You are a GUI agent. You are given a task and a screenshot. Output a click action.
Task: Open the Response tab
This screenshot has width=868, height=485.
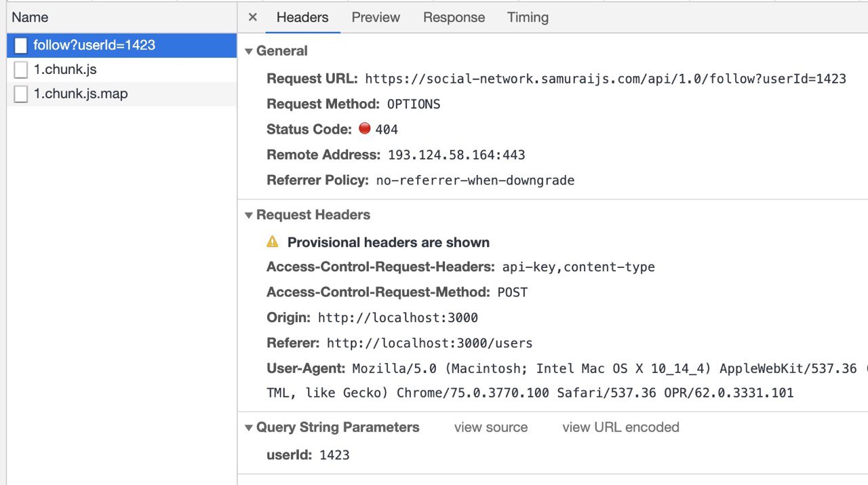[454, 18]
